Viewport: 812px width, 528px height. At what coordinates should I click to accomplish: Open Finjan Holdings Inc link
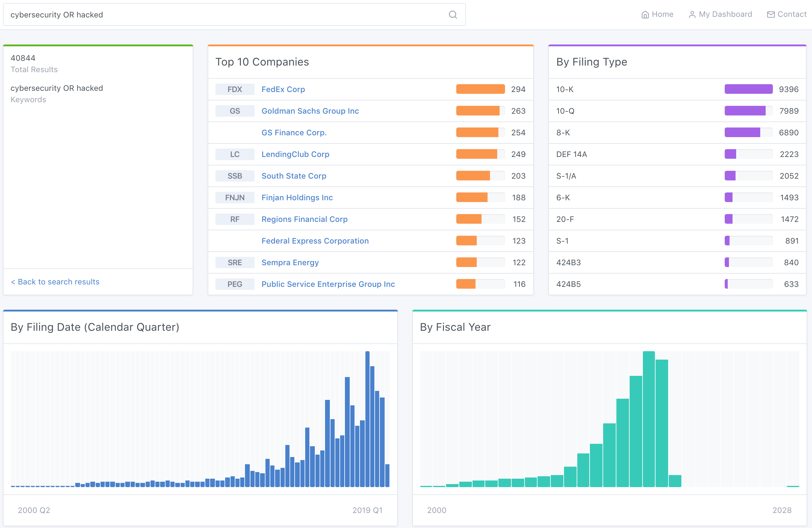click(297, 197)
